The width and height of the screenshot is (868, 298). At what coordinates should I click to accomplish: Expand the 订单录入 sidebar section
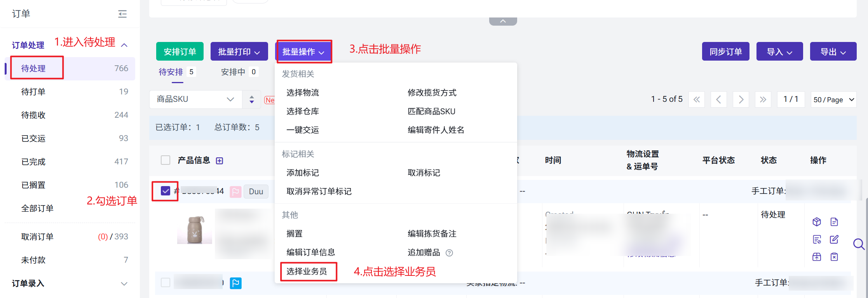pos(124,284)
